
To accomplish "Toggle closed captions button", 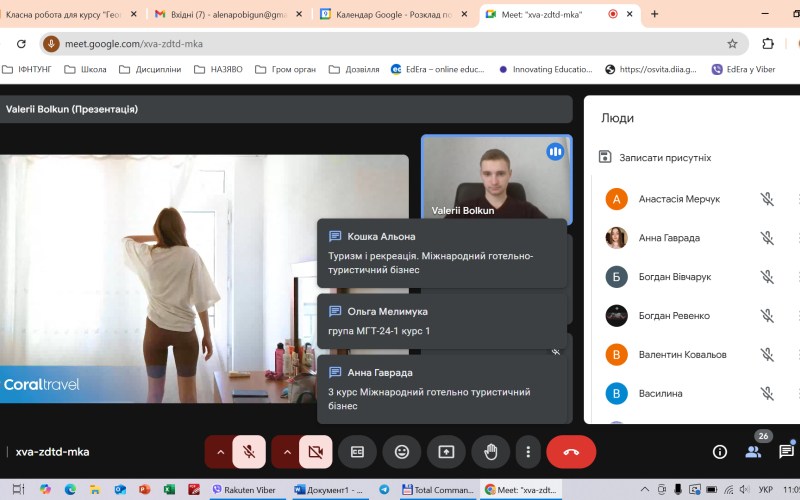I will [x=357, y=452].
